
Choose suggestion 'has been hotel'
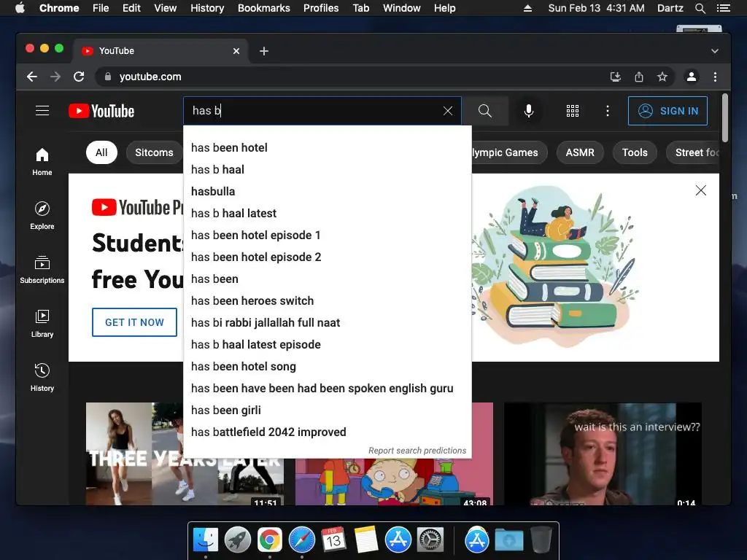[328, 147]
